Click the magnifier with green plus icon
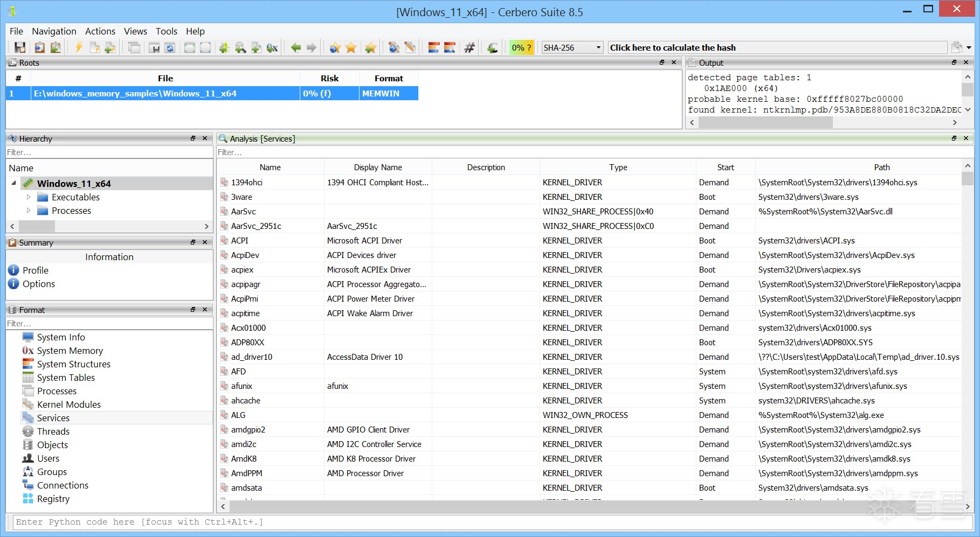 (240, 48)
